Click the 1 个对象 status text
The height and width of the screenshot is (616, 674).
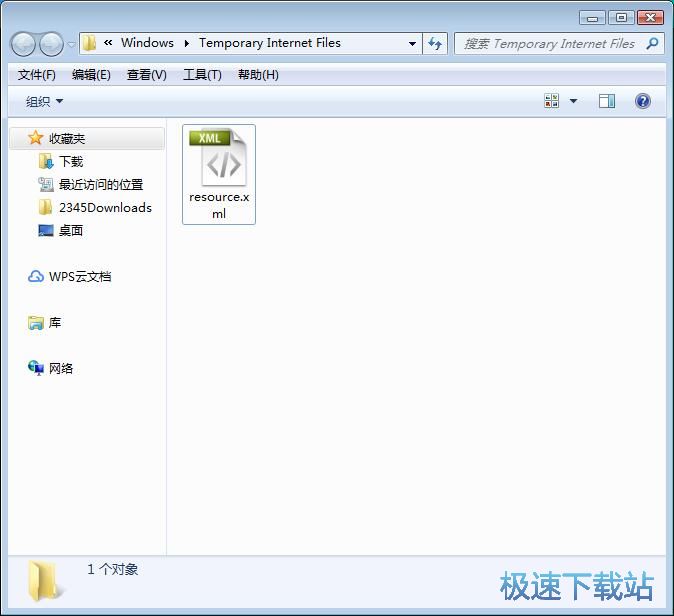pos(113,570)
